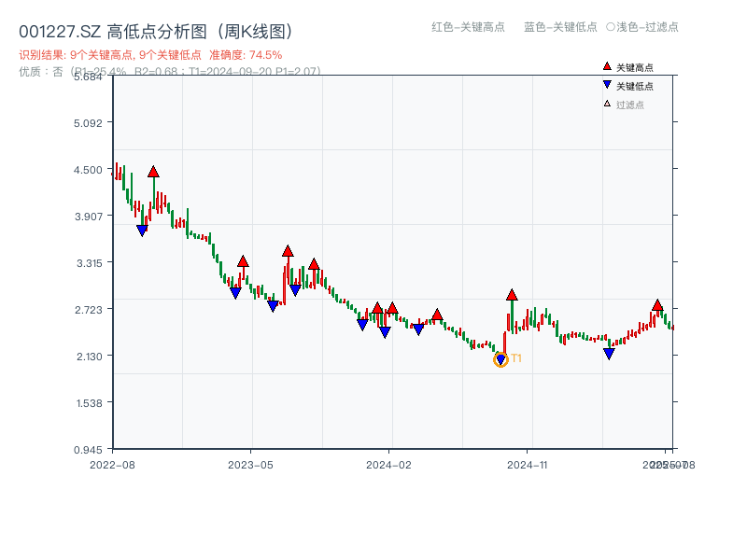
Task: Click the blue triangle icon in the legend
Action: [607, 85]
